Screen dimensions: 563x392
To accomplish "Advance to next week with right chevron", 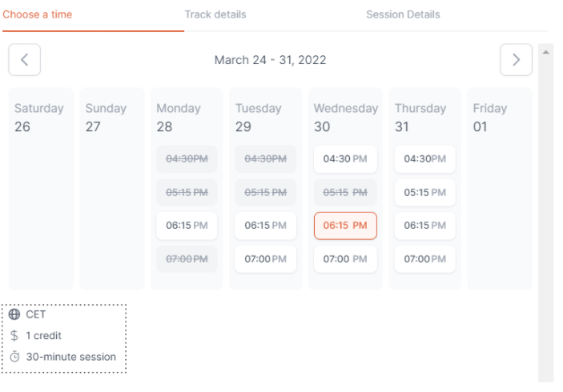I will tap(516, 59).
